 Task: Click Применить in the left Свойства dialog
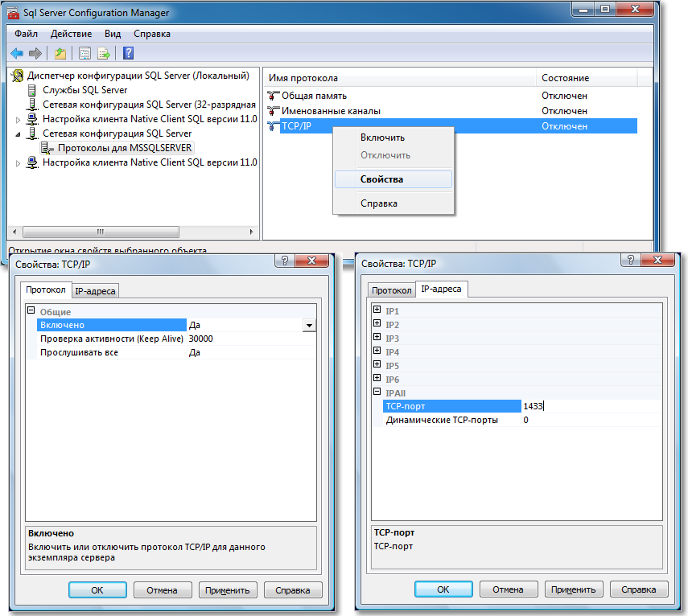tap(227, 590)
